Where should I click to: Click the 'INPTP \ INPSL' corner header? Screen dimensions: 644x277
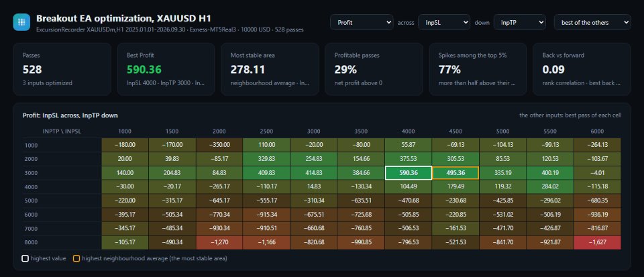[62, 131]
